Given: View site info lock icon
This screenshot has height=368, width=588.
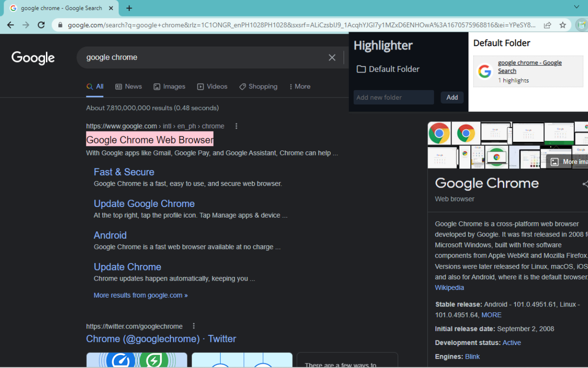Looking at the screenshot, I should tap(60, 25).
